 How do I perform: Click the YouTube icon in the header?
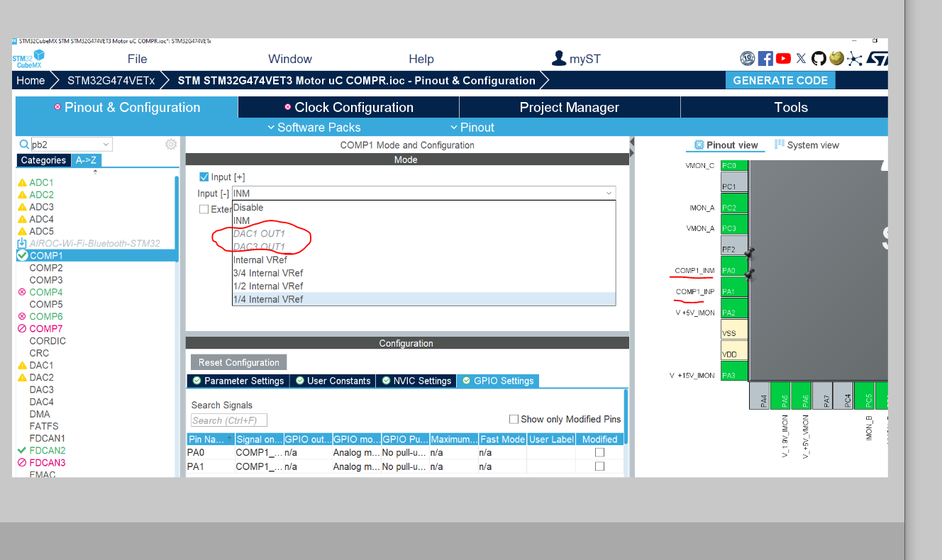pos(783,58)
